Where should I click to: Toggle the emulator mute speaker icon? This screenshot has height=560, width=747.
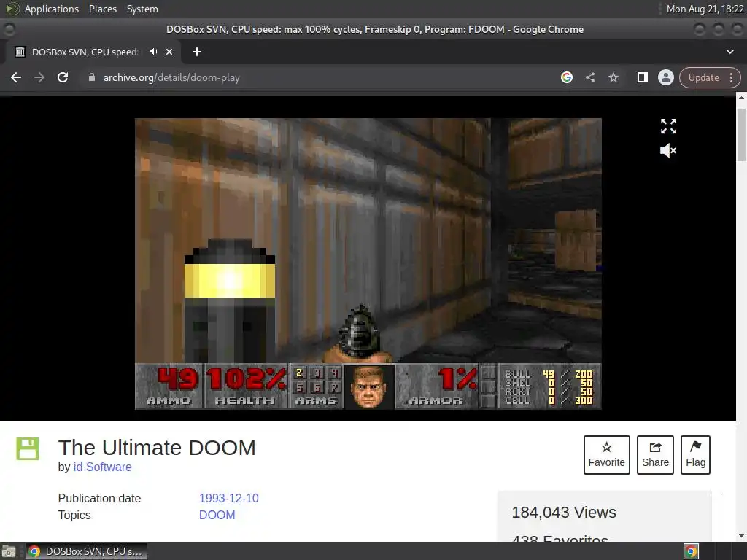[x=668, y=151]
